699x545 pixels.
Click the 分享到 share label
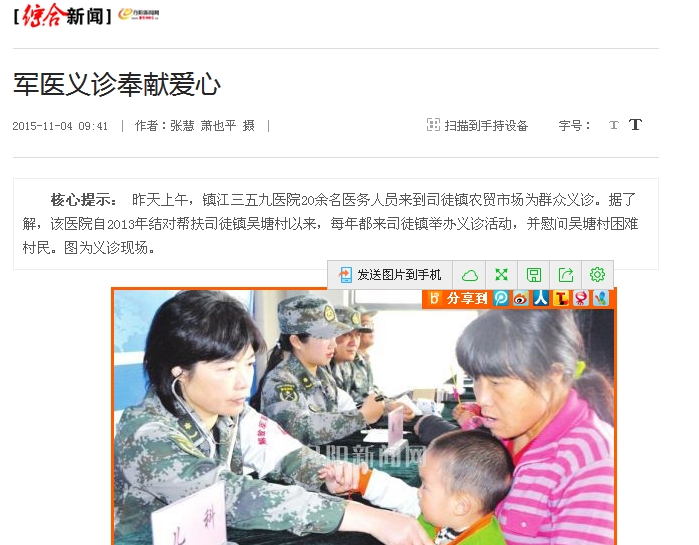pyautogui.click(x=467, y=298)
